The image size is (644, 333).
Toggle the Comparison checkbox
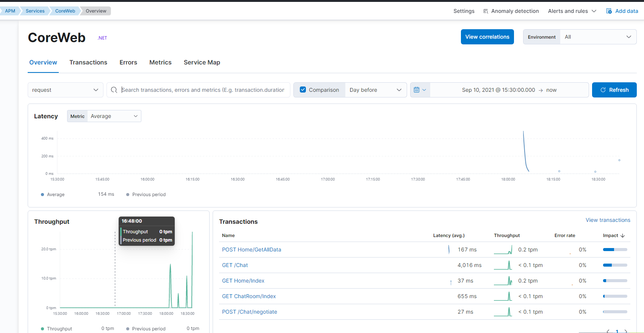(x=303, y=90)
